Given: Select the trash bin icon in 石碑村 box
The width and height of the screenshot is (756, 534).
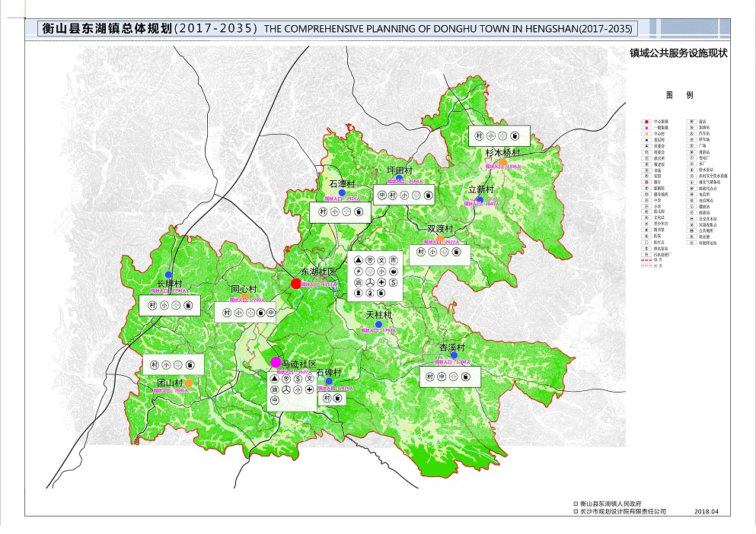Looking at the screenshot, I should coord(337,398).
